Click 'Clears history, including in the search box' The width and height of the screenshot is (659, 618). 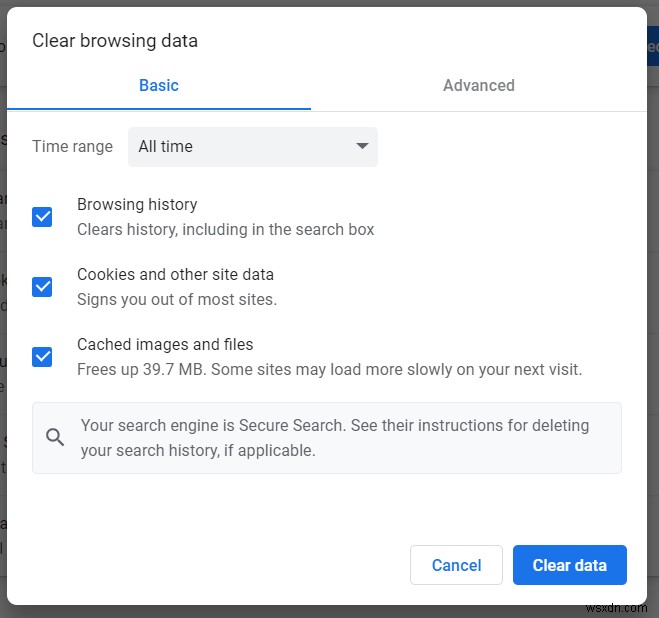click(x=225, y=230)
